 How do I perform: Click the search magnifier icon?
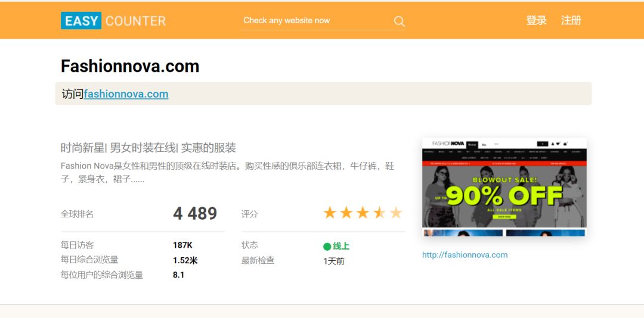coord(399,21)
